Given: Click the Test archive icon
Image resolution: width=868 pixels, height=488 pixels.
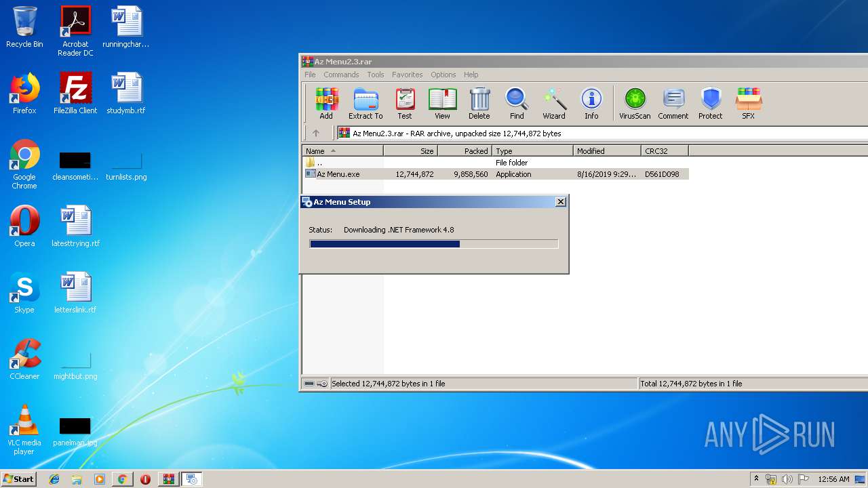Looking at the screenshot, I should tap(405, 104).
